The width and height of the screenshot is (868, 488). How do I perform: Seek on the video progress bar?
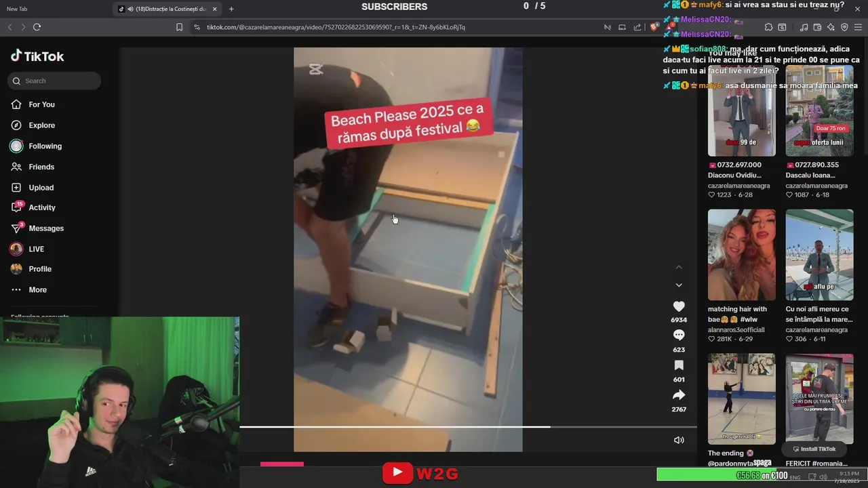coord(468,427)
